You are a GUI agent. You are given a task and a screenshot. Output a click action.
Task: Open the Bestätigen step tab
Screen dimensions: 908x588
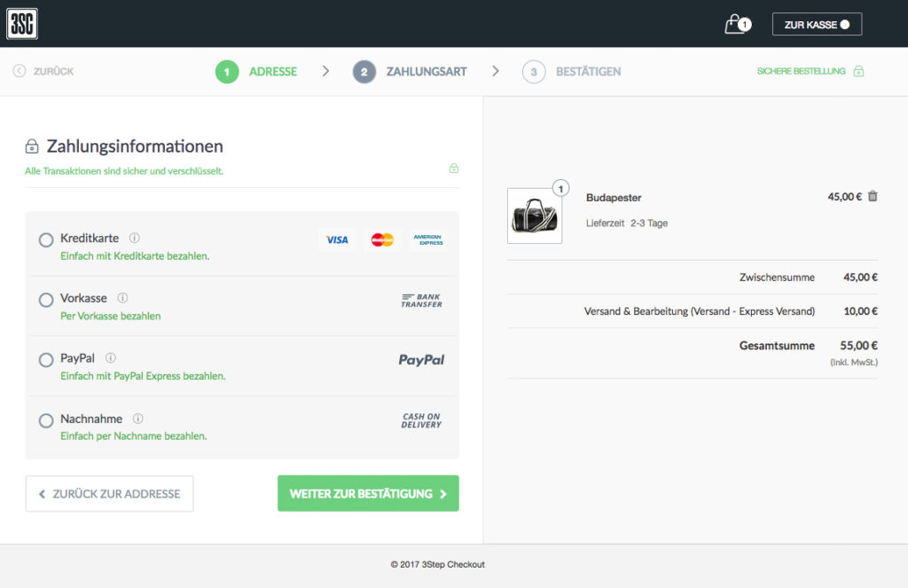click(x=589, y=72)
